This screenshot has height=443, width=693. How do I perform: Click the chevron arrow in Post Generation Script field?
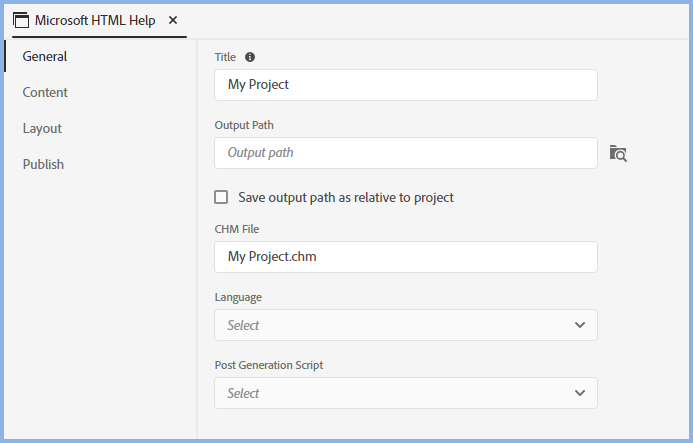click(x=580, y=393)
